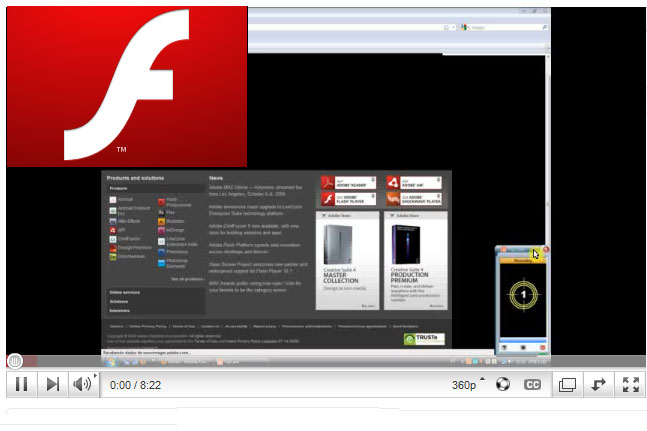Image resolution: width=647 pixels, height=431 pixels.
Task: Open Adobe Store dropdown above Production Premium
Action: click(x=416, y=216)
